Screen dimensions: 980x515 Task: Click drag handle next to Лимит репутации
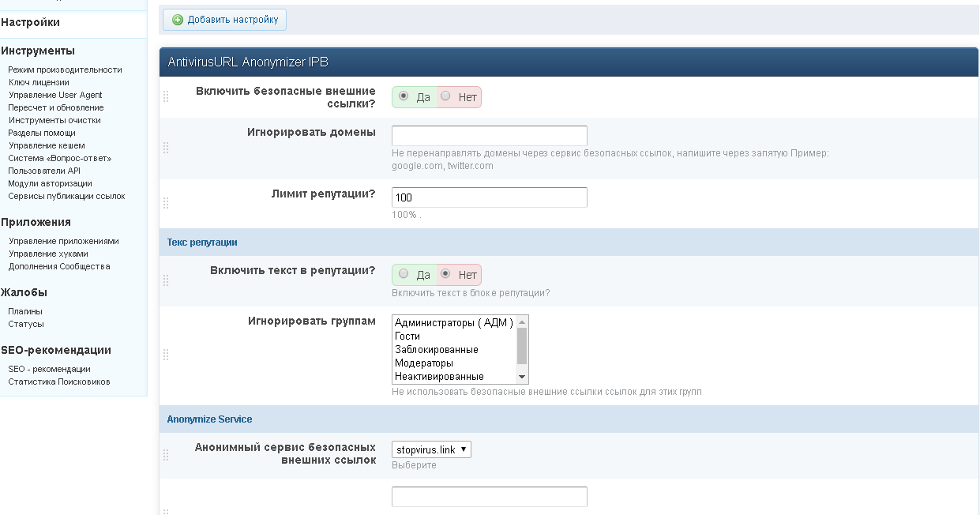[166, 203]
